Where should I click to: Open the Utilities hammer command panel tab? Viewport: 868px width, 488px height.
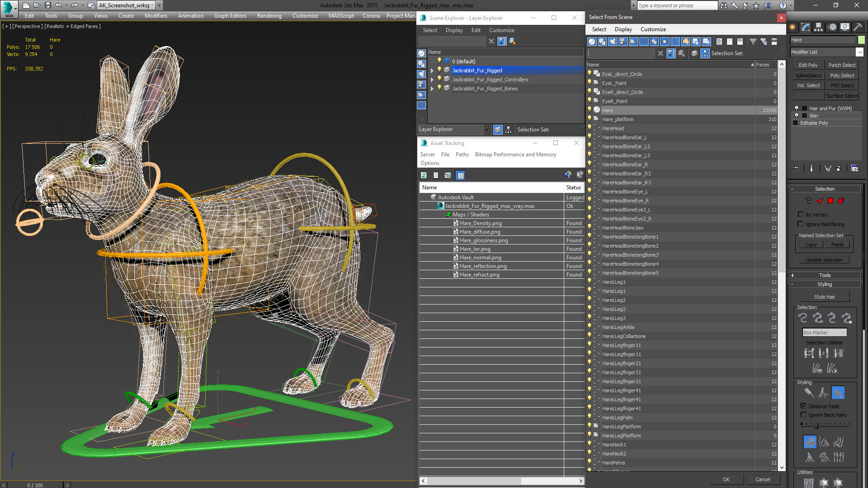click(858, 27)
